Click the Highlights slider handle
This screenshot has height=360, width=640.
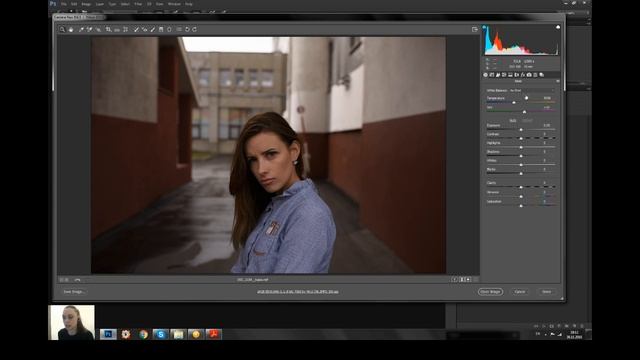coord(521,147)
